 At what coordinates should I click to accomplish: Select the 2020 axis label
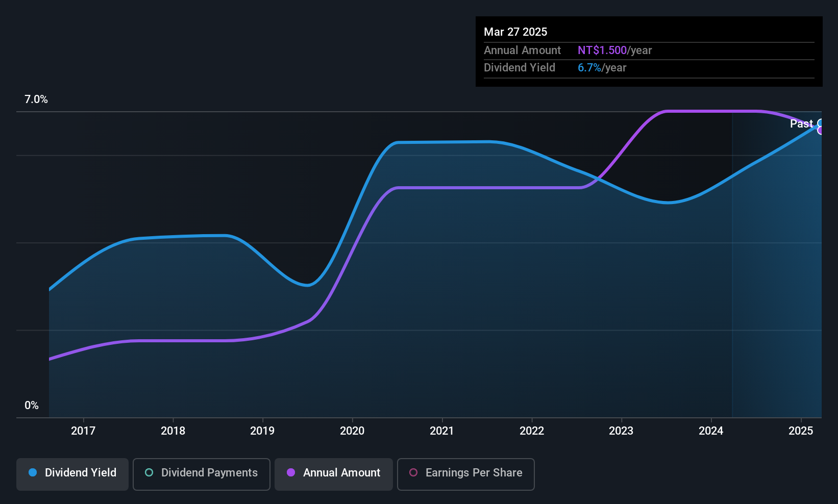pyautogui.click(x=352, y=431)
